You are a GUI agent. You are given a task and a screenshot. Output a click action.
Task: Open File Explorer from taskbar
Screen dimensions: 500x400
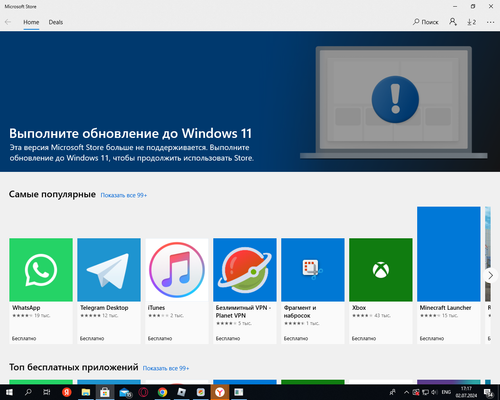[x=86, y=392]
